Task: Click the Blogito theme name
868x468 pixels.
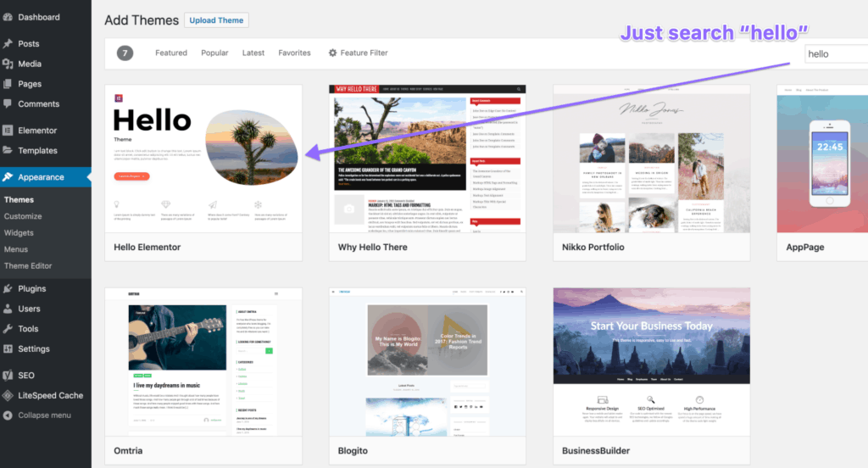Action: click(353, 451)
